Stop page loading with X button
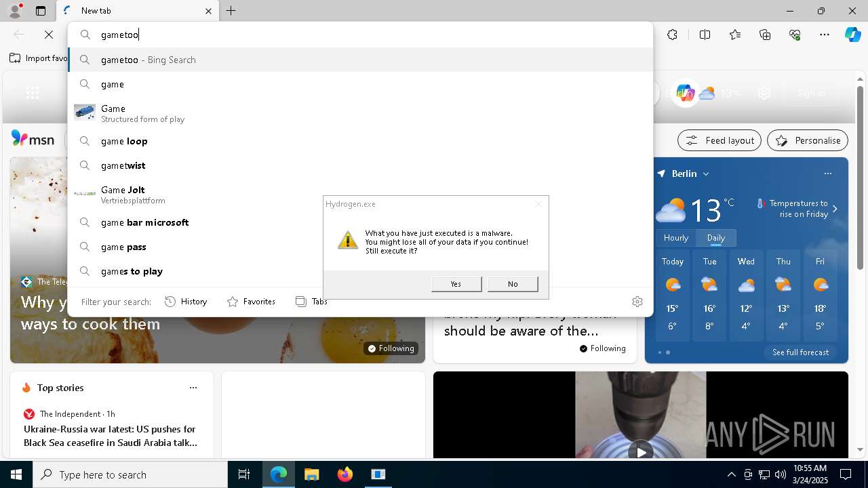The width and height of the screenshot is (868, 488). [x=49, y=35]
